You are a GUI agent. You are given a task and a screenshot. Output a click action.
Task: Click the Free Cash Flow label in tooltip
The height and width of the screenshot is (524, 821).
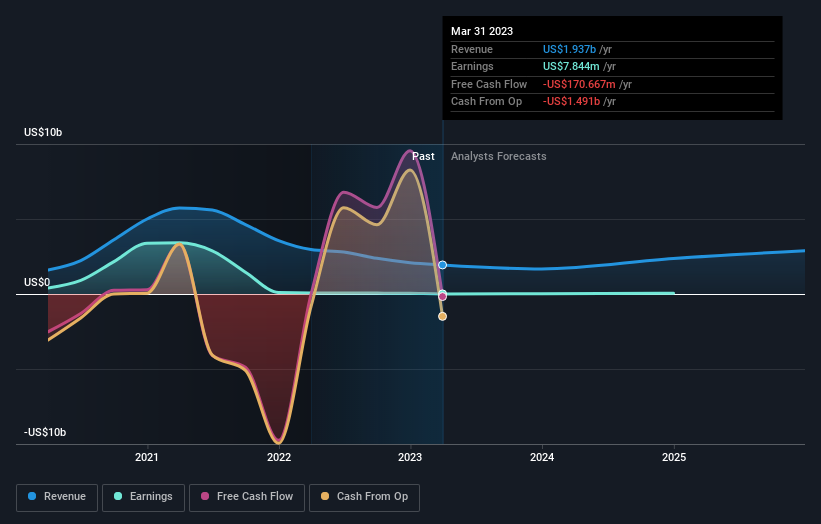tap(489, 84)
